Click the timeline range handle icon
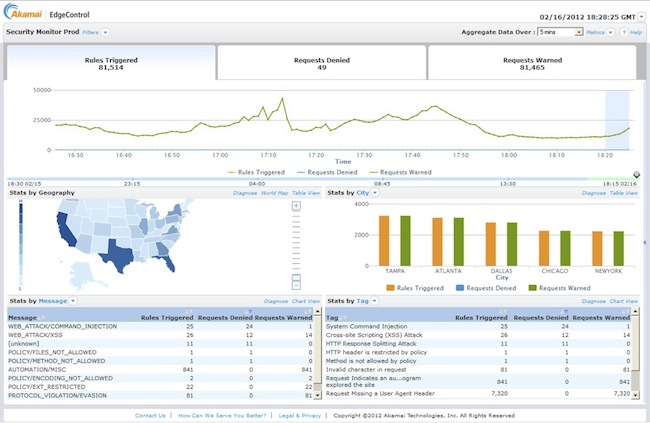The image size is (650, 423). (638, 174)
